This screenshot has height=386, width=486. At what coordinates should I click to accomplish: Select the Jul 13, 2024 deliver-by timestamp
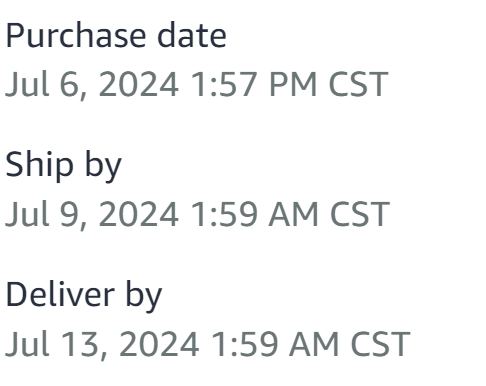(x=207, y=344)
